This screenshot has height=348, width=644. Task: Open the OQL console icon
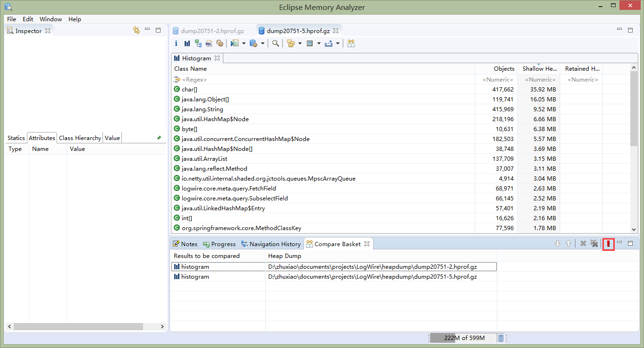(209, 43)
